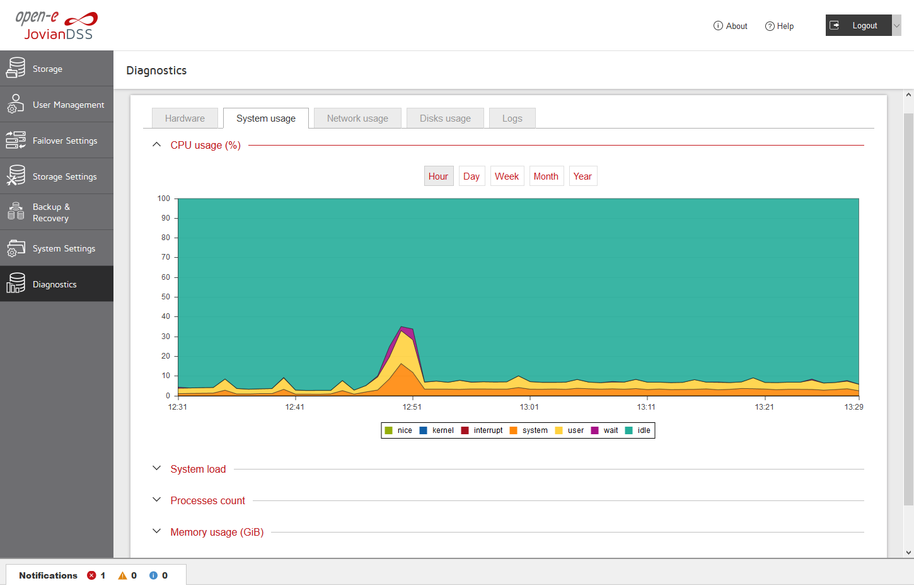Click the red error notification icon
The height and width of the screenshot is (588, 914).
(92, 575)
